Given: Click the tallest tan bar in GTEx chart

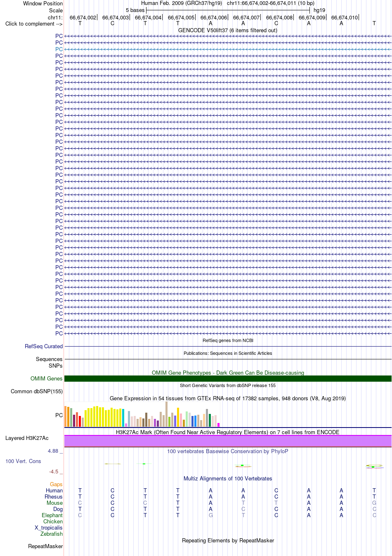Looking at the screenshot, I should pyautogui.click(x=166, y=414).
